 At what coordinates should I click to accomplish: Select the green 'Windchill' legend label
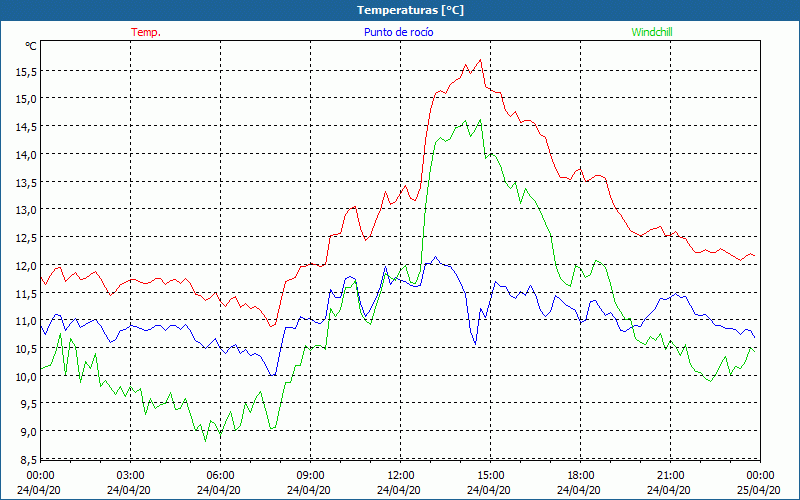(x=652, y=32)
